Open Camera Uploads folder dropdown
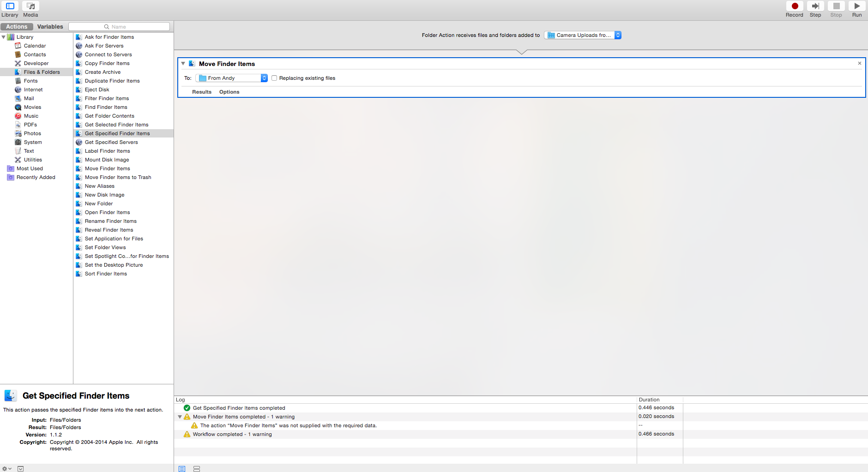This screenshot has width=868, height=472. pyautogui.click(x=583, y=35)
